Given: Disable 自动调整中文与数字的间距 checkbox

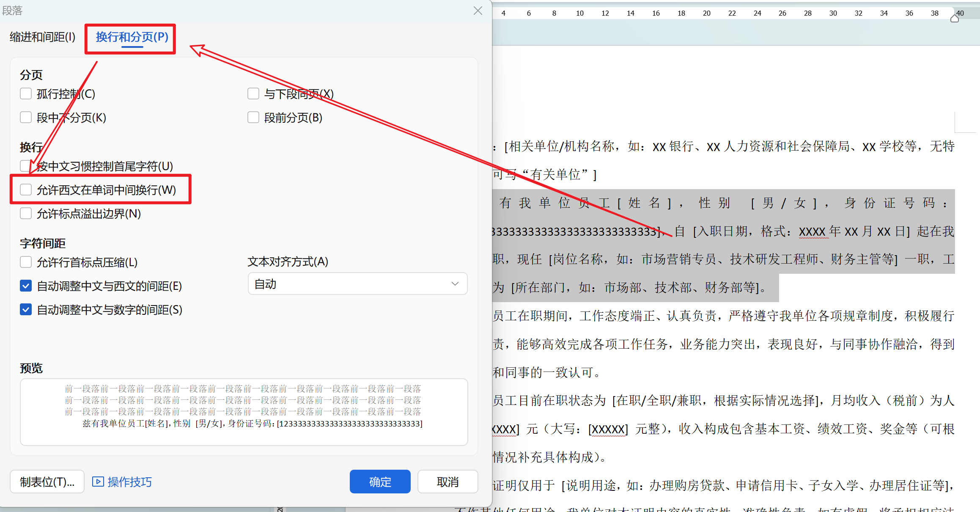Looking at the screenshot, I should pos(26,310).
